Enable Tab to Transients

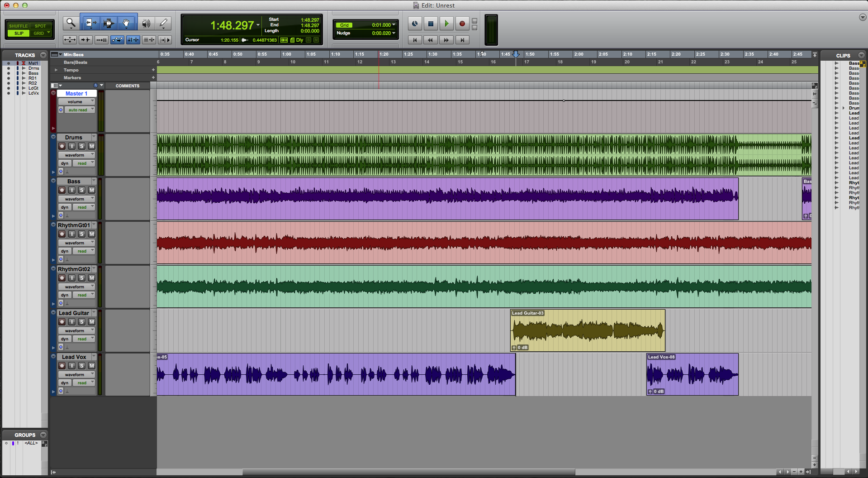[85, 40]
